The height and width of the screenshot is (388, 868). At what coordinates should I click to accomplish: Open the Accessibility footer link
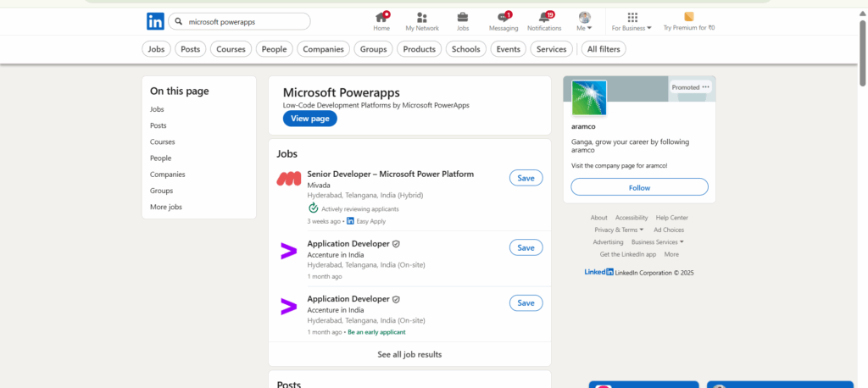pyautogui.click(x=632, y=218)
